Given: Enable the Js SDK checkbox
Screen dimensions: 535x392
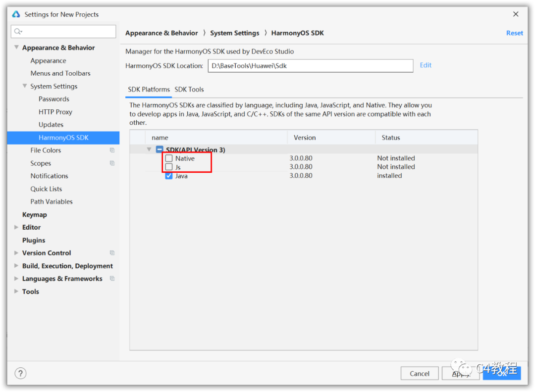Looking at the screenshot, I should click(x=169, y=167).
